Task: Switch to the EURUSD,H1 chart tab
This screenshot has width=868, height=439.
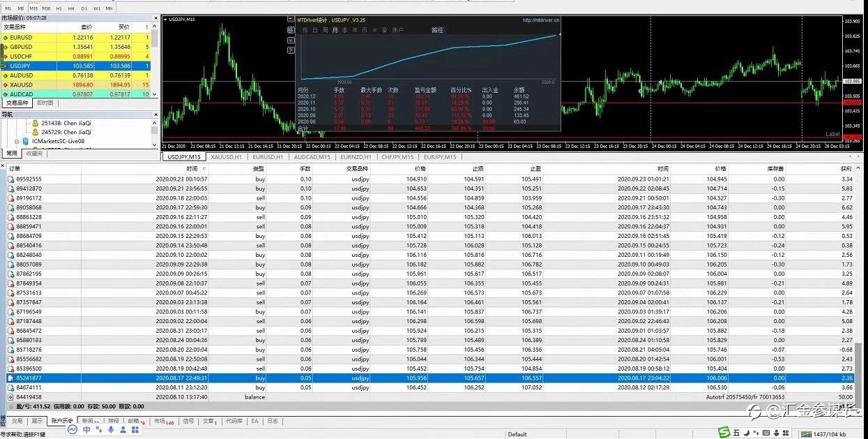Action: click(268, 157)
